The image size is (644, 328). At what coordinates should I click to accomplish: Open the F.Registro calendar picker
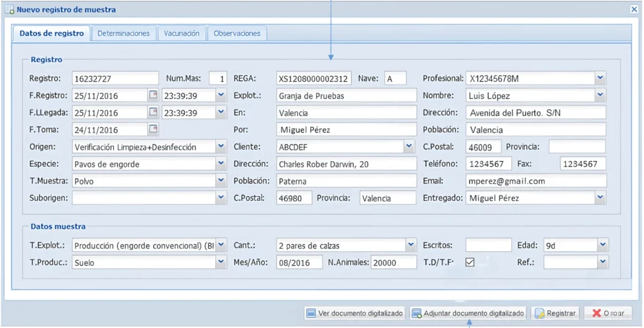(153, 95)
